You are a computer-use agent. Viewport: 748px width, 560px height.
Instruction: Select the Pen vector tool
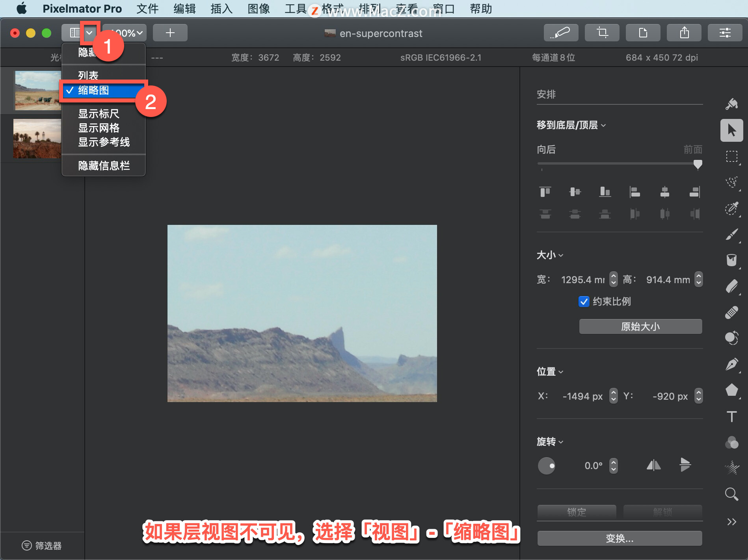[x=732, y=364]
